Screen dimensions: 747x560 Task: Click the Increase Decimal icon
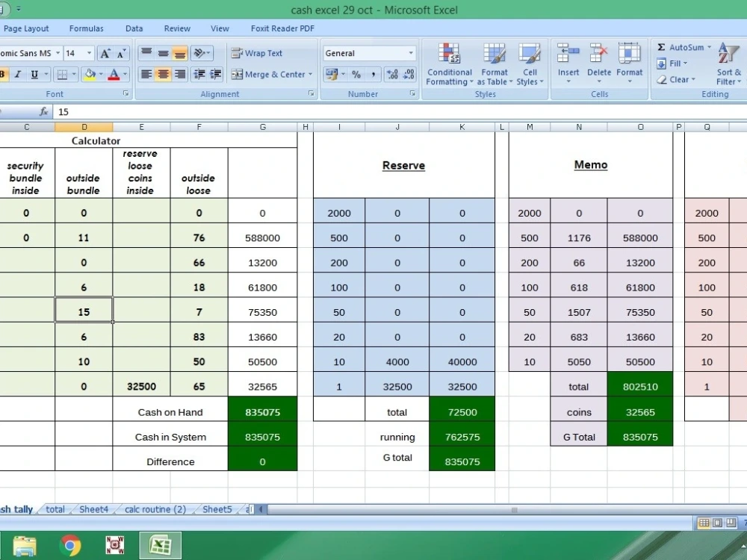click(x=392, y=74)
